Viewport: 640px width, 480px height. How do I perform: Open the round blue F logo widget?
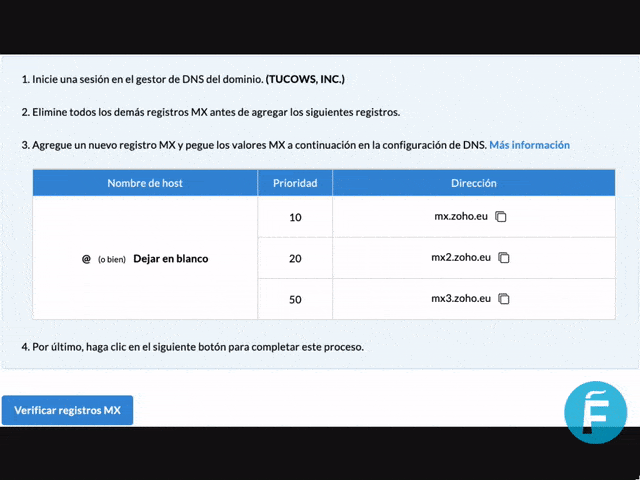point(596,412)
